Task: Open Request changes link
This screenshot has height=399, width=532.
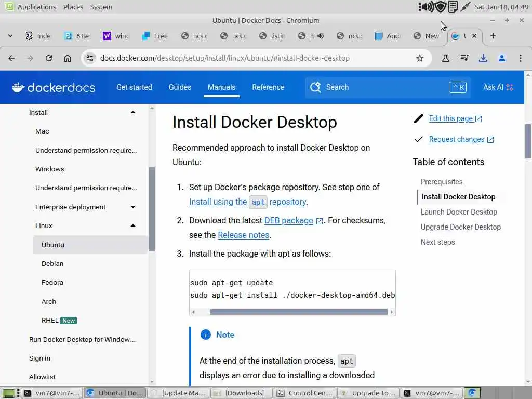Action: [x=461, y=139]
